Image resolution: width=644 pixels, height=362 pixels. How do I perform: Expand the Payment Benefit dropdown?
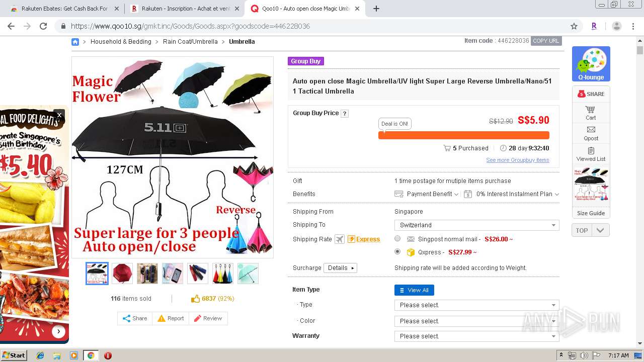click(427, 194)
